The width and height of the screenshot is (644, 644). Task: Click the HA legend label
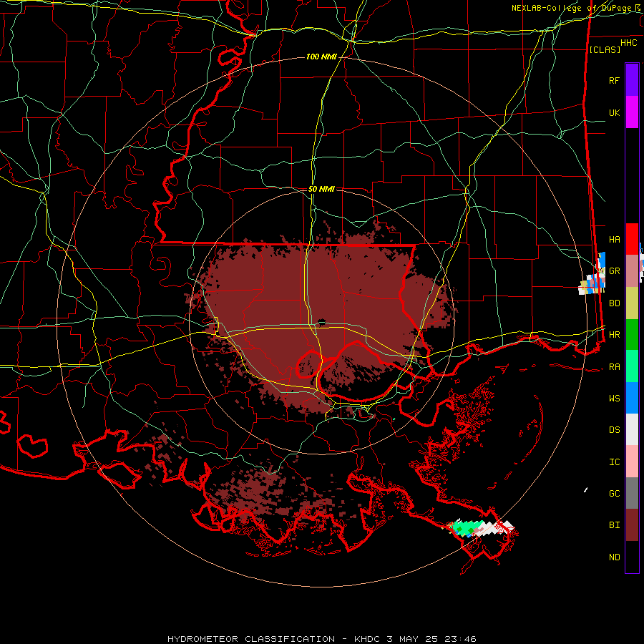(x=614, y=239)
